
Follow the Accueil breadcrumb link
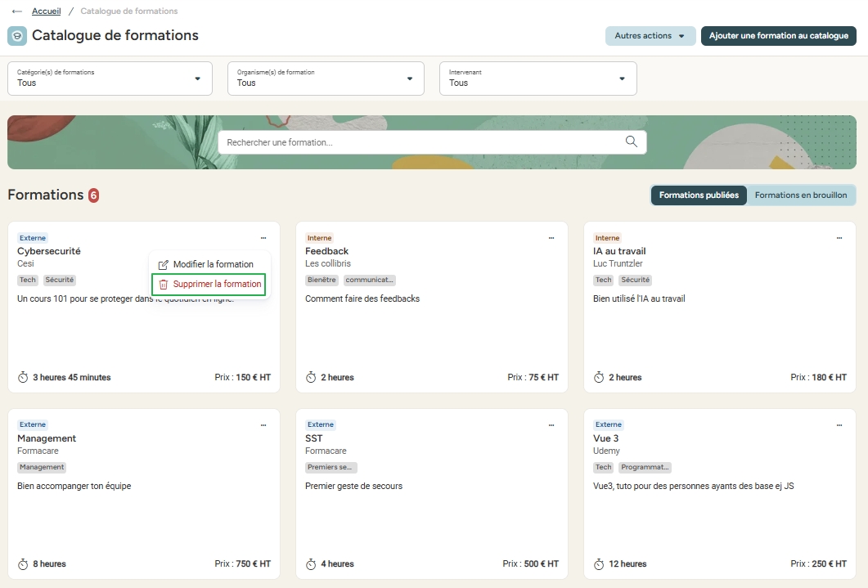point(46,11)
